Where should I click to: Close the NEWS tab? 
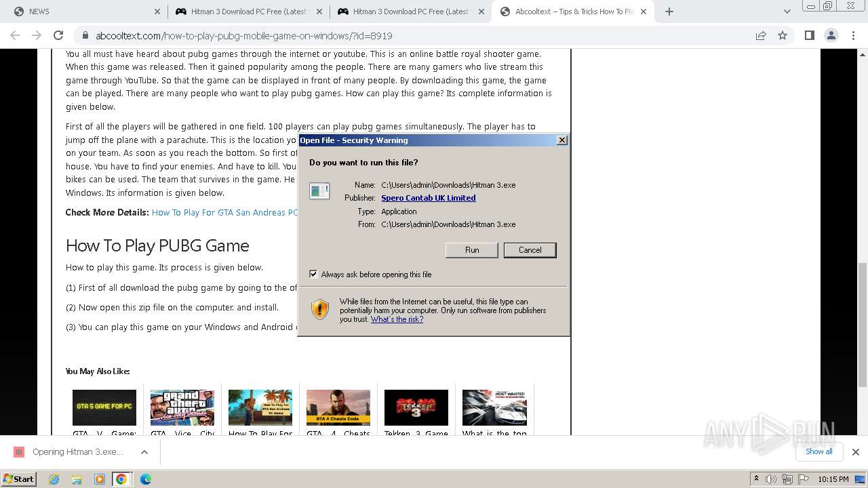click(x=157, y=12)
